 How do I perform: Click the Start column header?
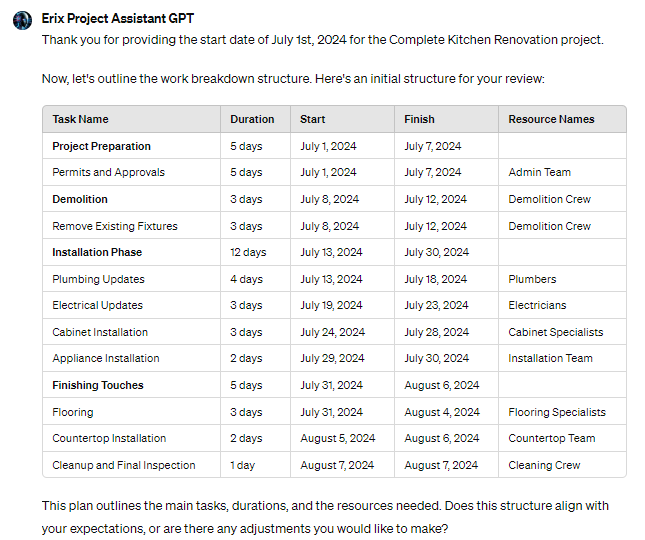coord(313,119)
